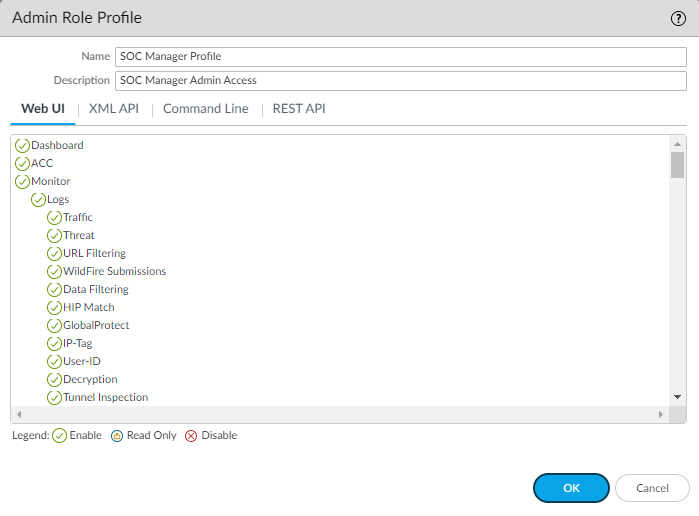Click the horizontal scrollbar track

[340, 414]
